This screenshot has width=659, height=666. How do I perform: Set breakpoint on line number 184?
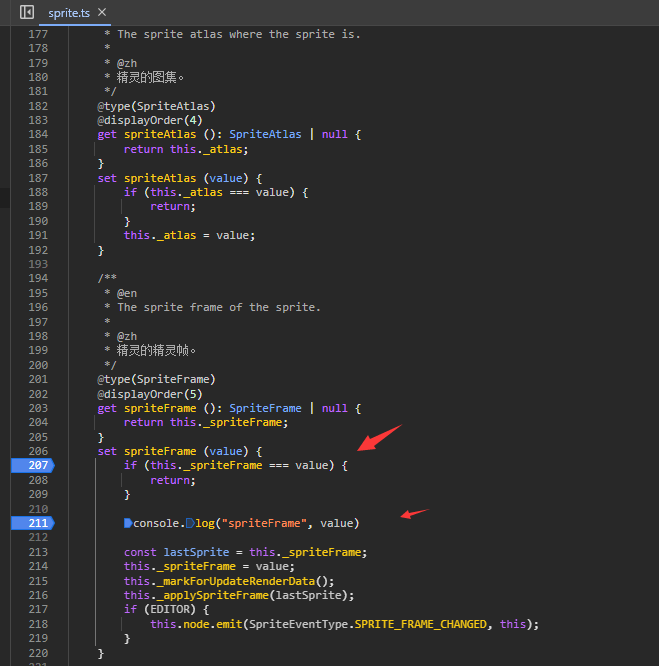pyautogui.click(x=38, y=134)
